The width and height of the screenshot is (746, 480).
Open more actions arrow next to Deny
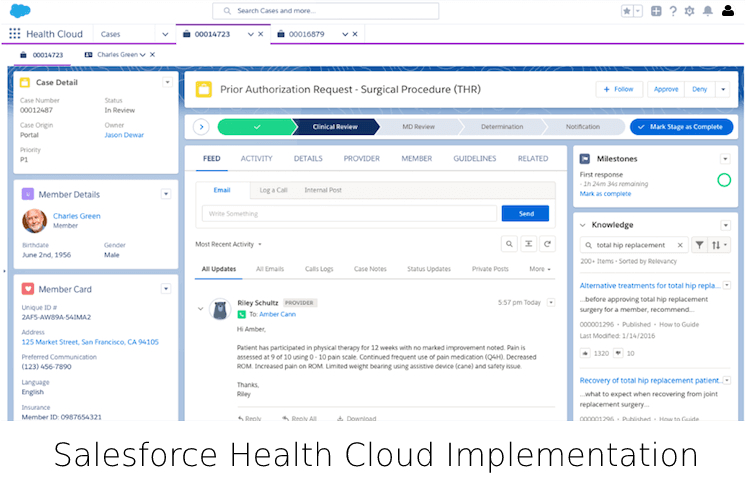(x=723, y=89)
